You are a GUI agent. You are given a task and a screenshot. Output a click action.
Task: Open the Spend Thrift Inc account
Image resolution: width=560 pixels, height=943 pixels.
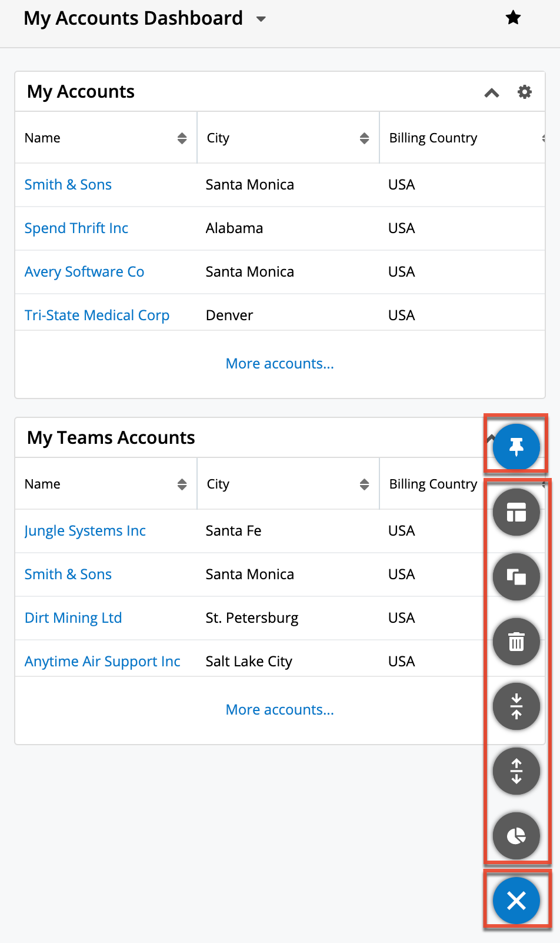point(76,228)
